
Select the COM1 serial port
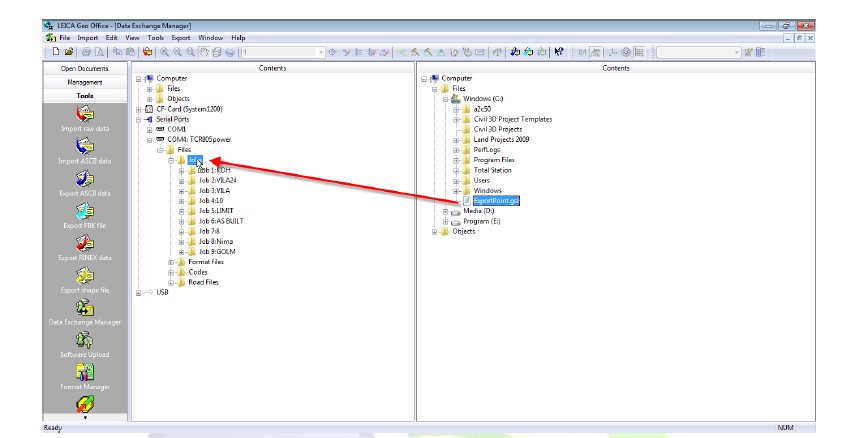tap(176, 130)
